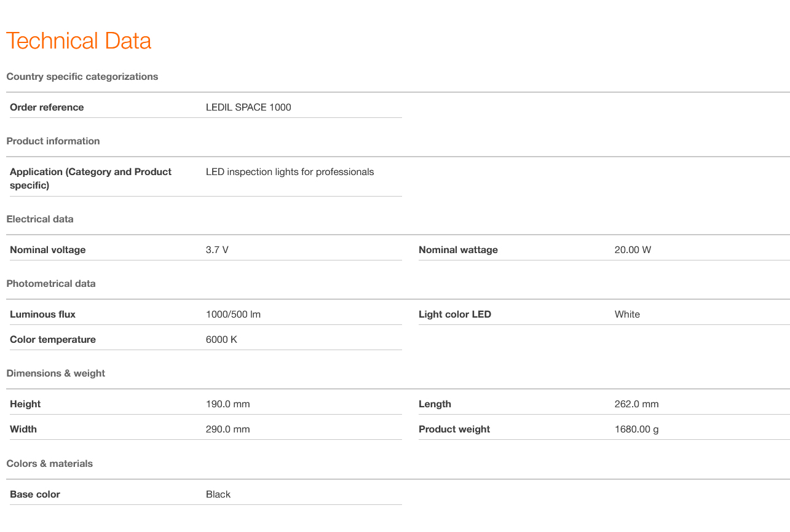Click the Photometrical data section header
The height and width of the screenshot is (532, 790).
click(51, 284)
